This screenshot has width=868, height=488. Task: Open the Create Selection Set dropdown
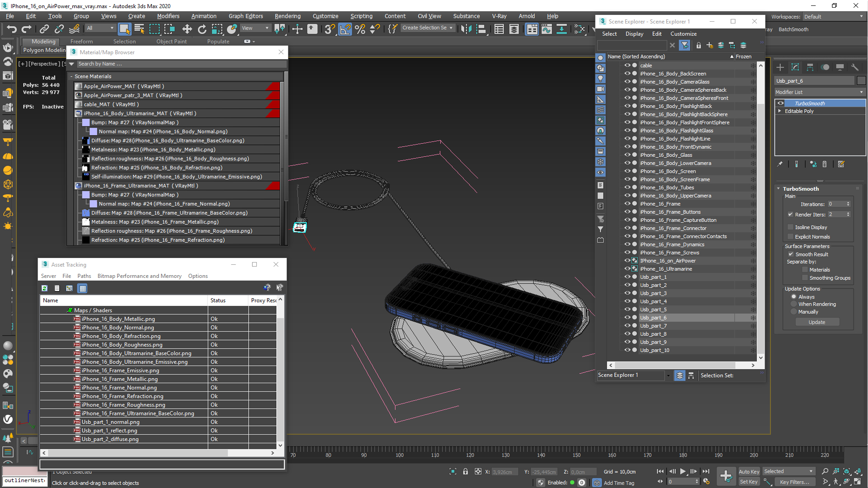427,28
